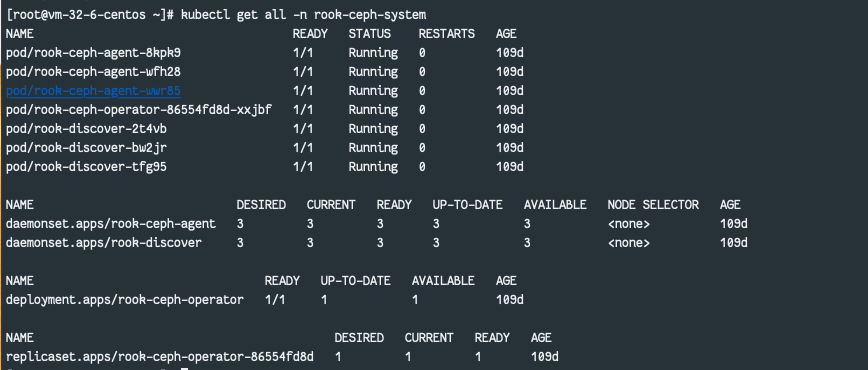Image resolution: width=868 pixels, height=370 pixels.
Task: Click Running status of rook-discover-tfg95
Action: 373,167
